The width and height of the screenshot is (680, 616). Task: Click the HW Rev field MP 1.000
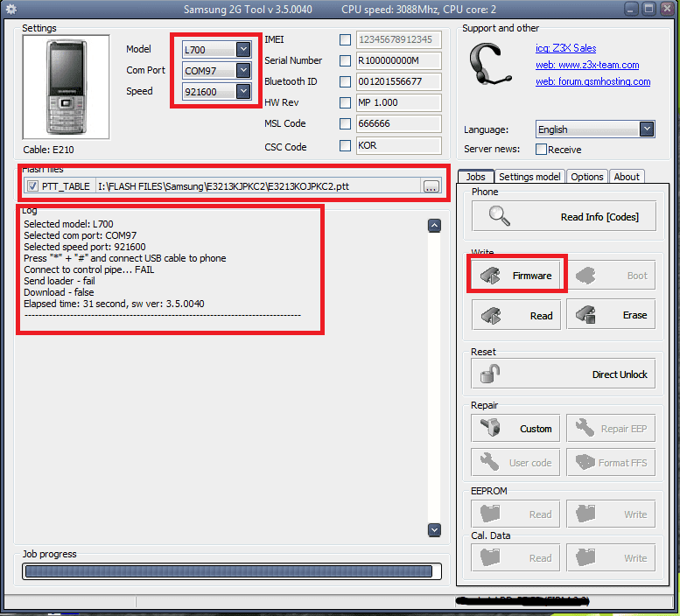point(398,102)
